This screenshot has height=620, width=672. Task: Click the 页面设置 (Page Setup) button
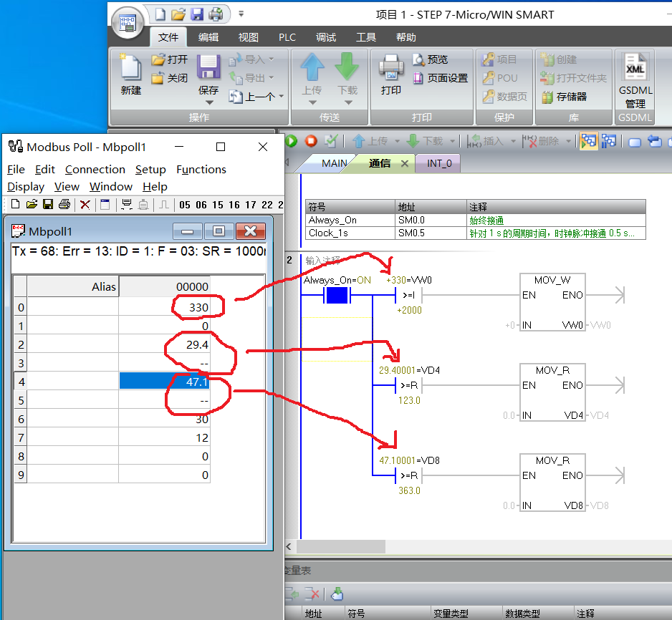click(440, 78)
